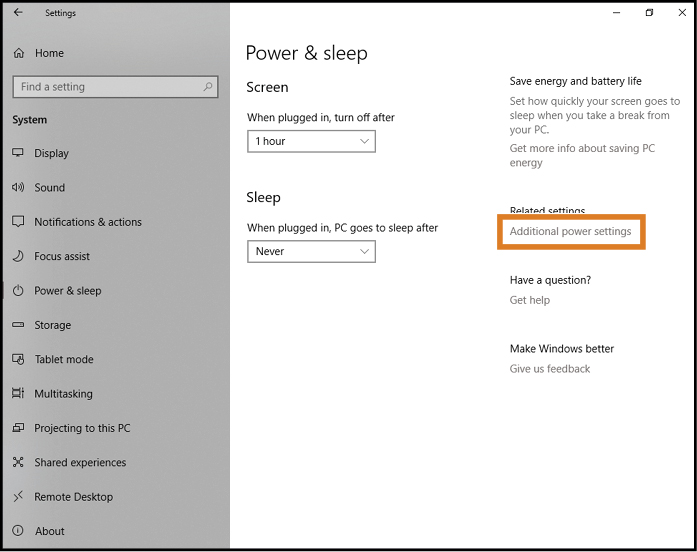Open Multitasking settings page
The image size is (697, 552).
click(x=64, y=394)
